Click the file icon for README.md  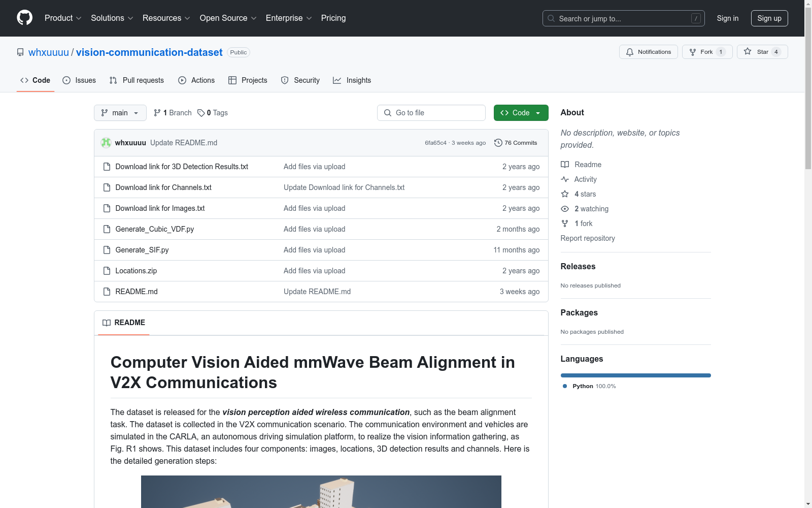coord(107,292)
